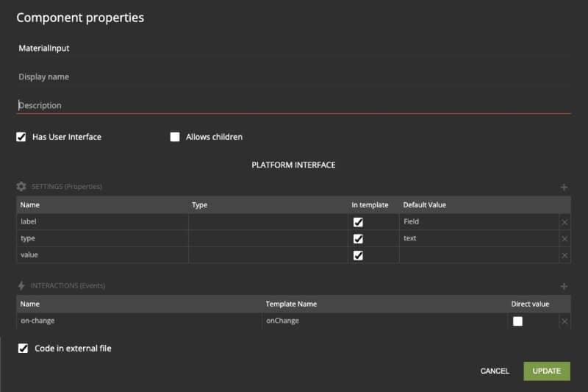Click the empty default value cell for value

click(x=479, y=254)
